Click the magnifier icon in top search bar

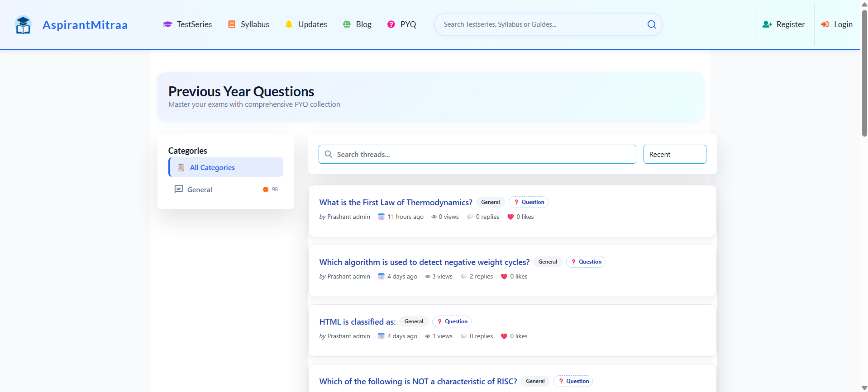[651, 24]
